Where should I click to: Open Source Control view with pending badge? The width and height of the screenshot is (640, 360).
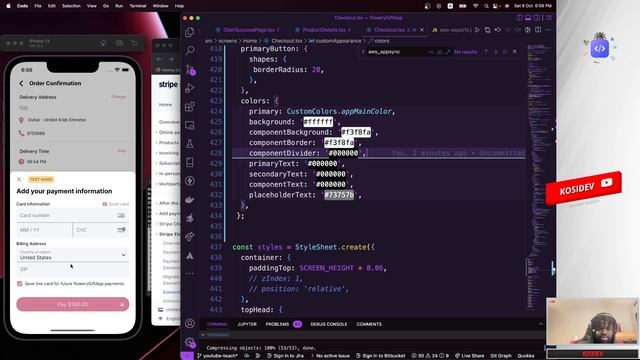coord(190,69)
